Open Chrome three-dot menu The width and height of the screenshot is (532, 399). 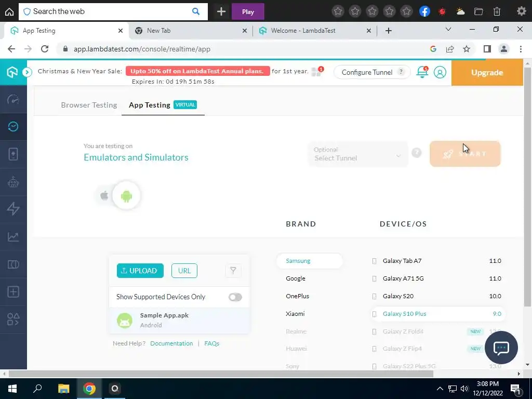[521, 49]
